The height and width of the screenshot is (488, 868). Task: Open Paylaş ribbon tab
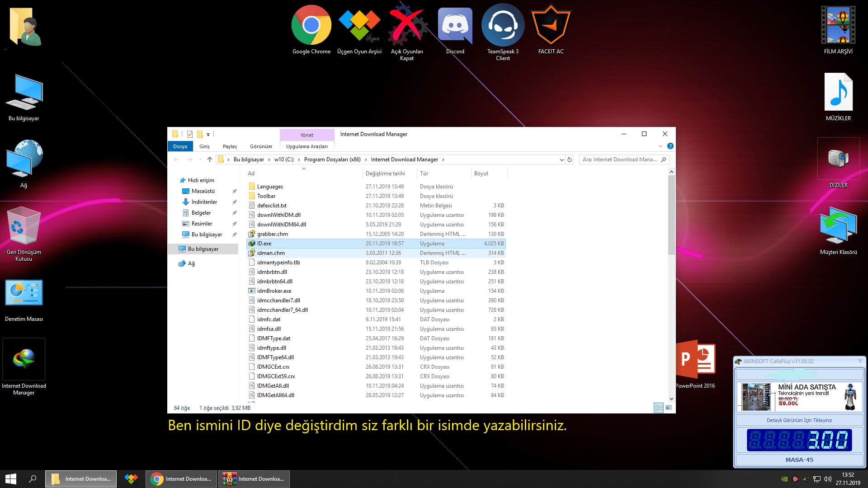(x=230, y=146)
